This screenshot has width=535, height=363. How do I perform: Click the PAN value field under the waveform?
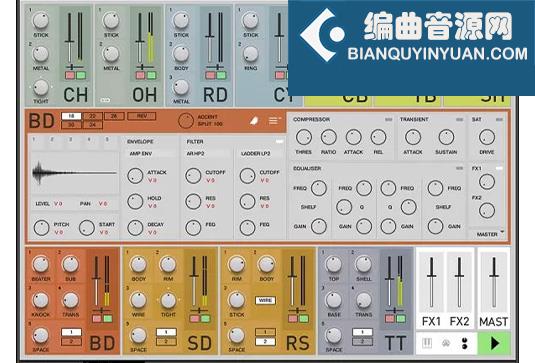click(x=103, y=204)
